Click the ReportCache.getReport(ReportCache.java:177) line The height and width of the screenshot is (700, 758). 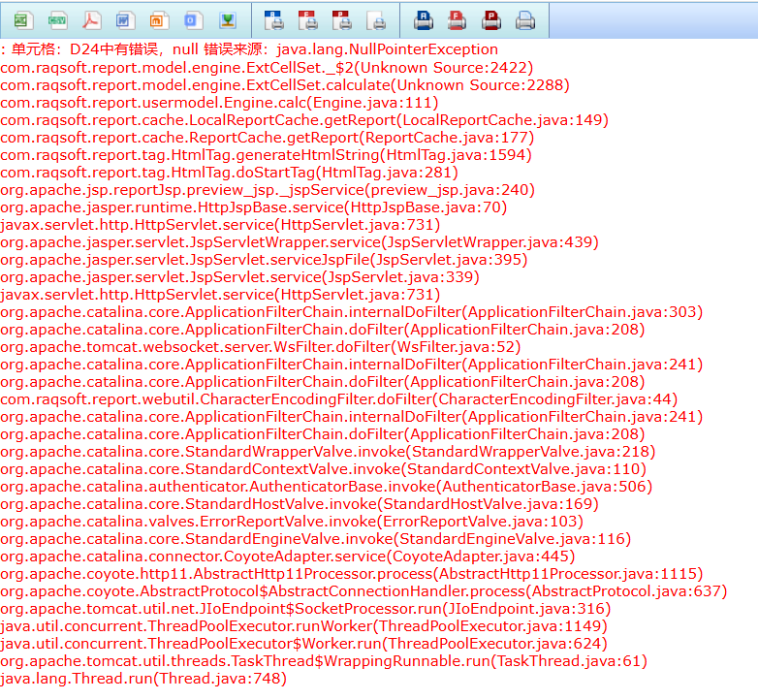267,137
